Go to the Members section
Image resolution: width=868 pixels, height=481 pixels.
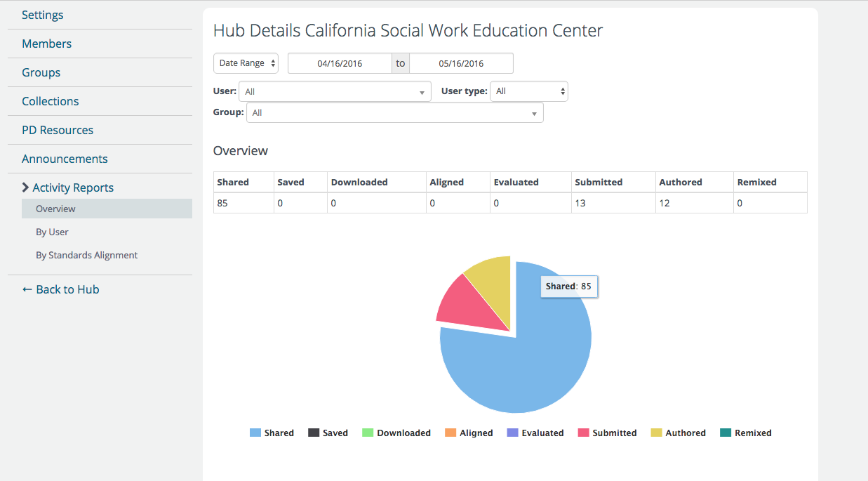coord(47,44)
